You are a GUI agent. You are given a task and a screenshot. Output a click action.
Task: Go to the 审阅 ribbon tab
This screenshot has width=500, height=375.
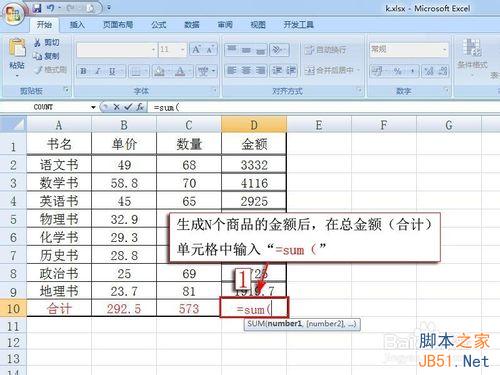225,25
